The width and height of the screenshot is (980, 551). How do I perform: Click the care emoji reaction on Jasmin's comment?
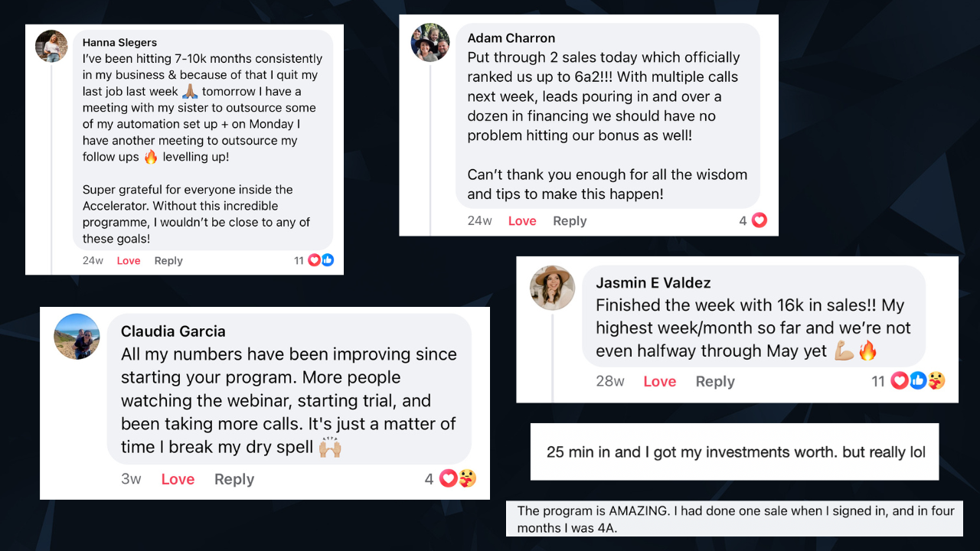coord(936,380)
